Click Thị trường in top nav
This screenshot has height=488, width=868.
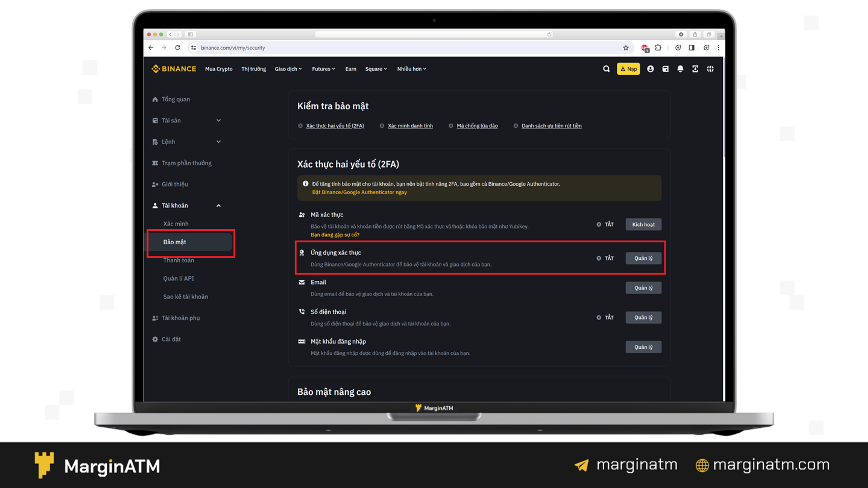click(x=254, y=69)
